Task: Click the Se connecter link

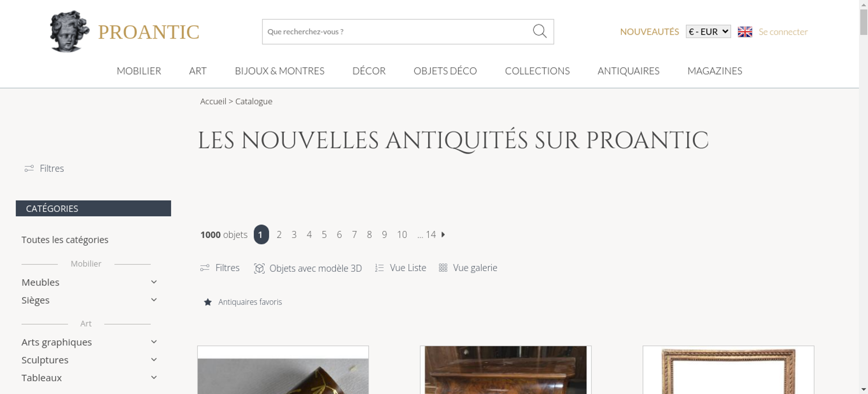Action: coord(783,32)
